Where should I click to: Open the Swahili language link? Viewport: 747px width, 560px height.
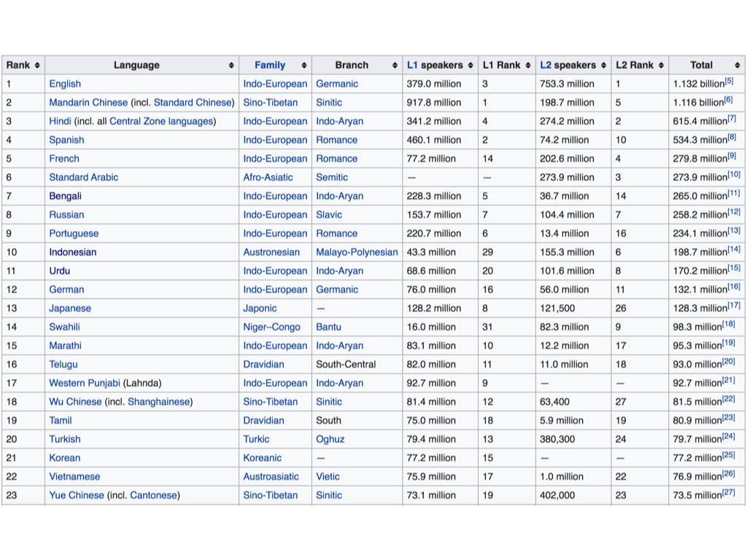click(64, 327)
